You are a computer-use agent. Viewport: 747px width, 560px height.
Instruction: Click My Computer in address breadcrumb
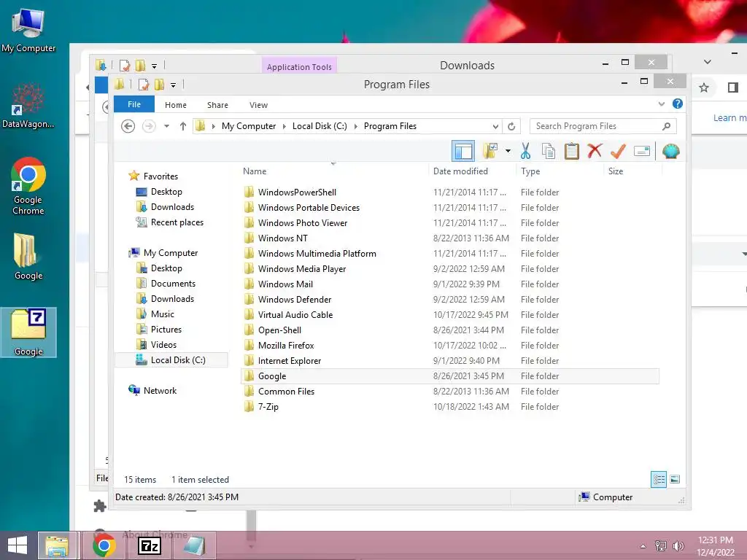[x=249, y=126]
